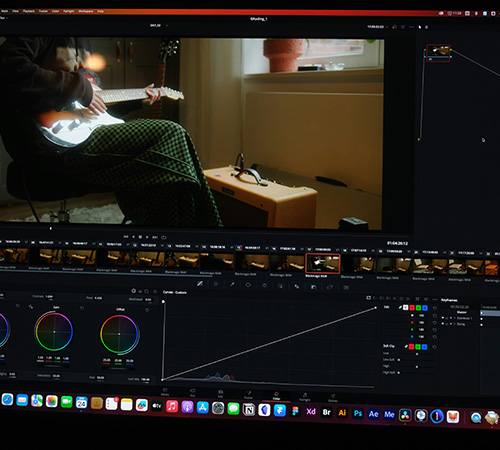Expand the Sizing keyframe track
This screenshot has height=450, width=500.
pos(454,324)
